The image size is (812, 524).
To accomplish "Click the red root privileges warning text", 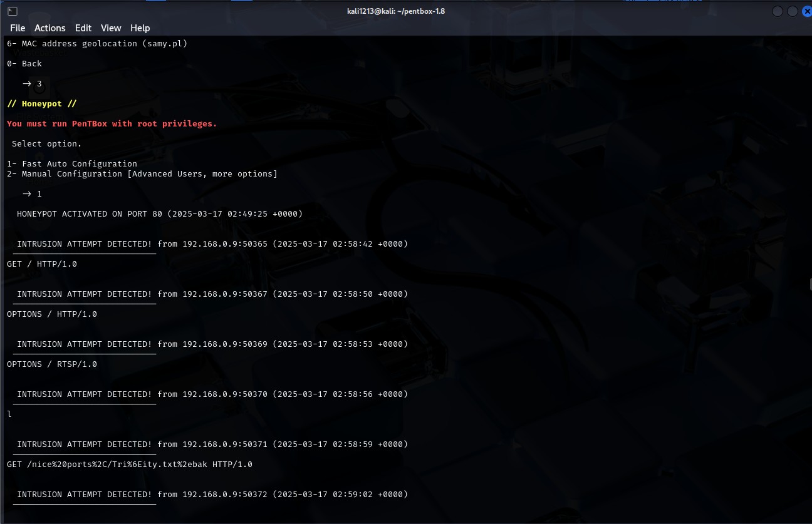I will 112,123.
